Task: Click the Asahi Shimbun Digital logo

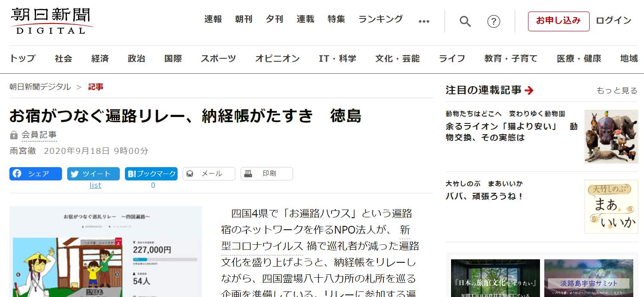Action: pyautogui.click(x=51, y=21)
